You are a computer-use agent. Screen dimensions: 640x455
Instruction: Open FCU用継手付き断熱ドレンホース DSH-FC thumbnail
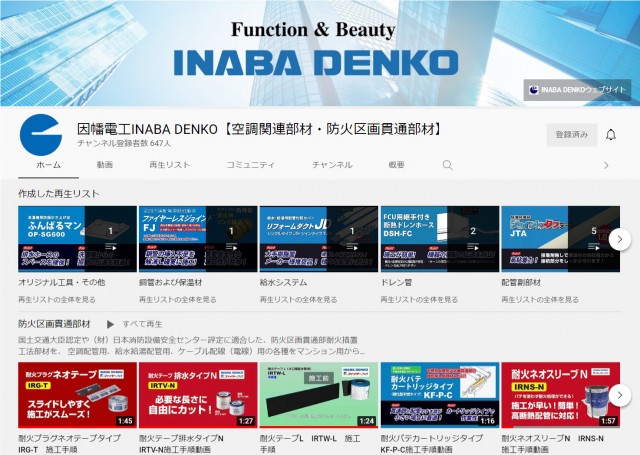440,239
